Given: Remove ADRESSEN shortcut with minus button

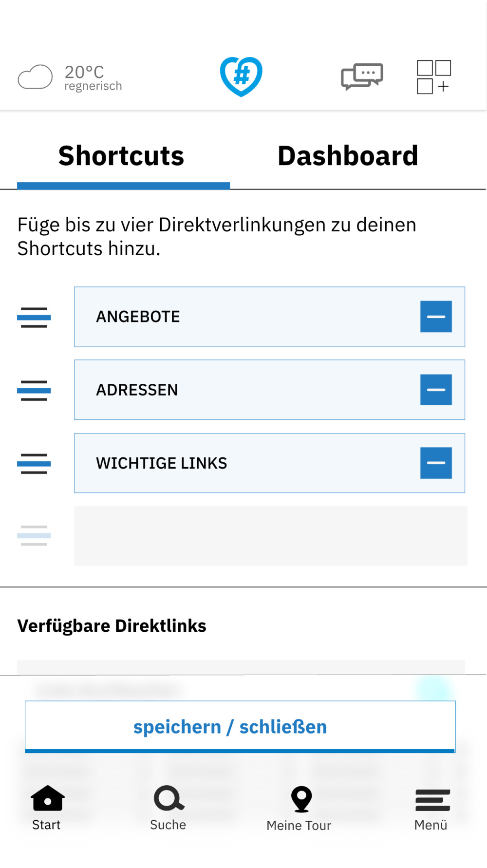Looking at the screenshot, I should tap(436, 390).
